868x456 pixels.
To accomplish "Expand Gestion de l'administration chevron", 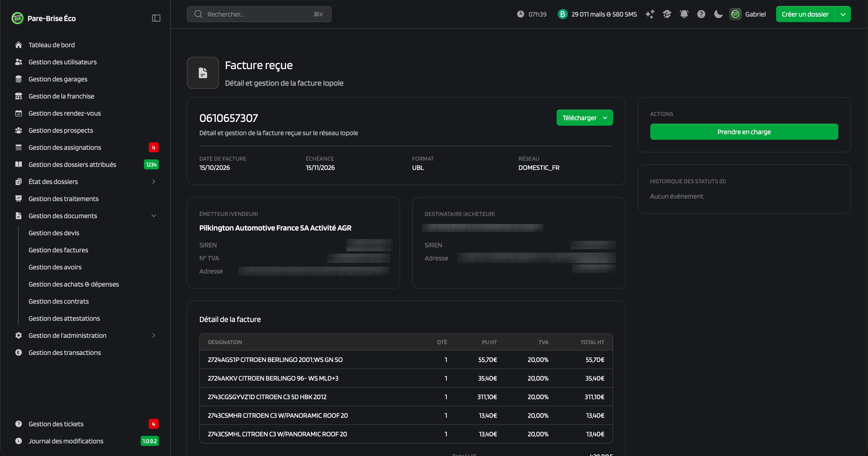I will pos(154,336).
